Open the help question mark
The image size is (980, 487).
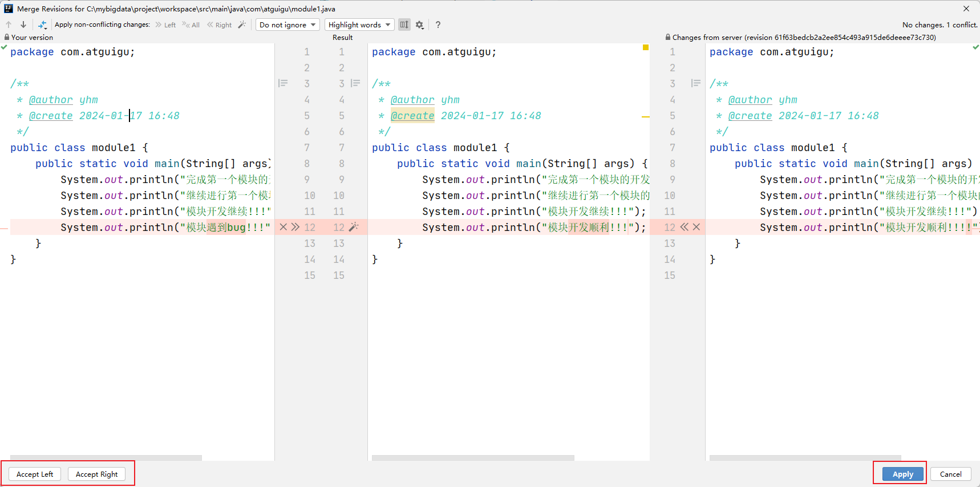(438, 25)
